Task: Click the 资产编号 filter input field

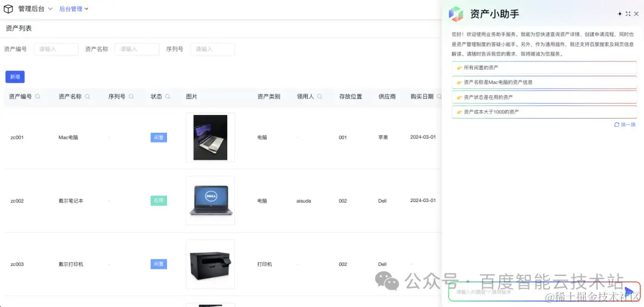Action: coord(56,49)
